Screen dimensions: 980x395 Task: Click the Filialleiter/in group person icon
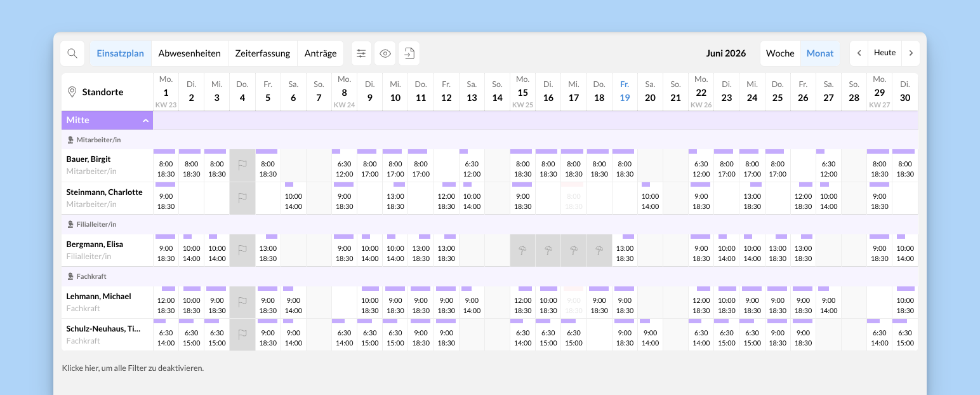coord(70,224)
